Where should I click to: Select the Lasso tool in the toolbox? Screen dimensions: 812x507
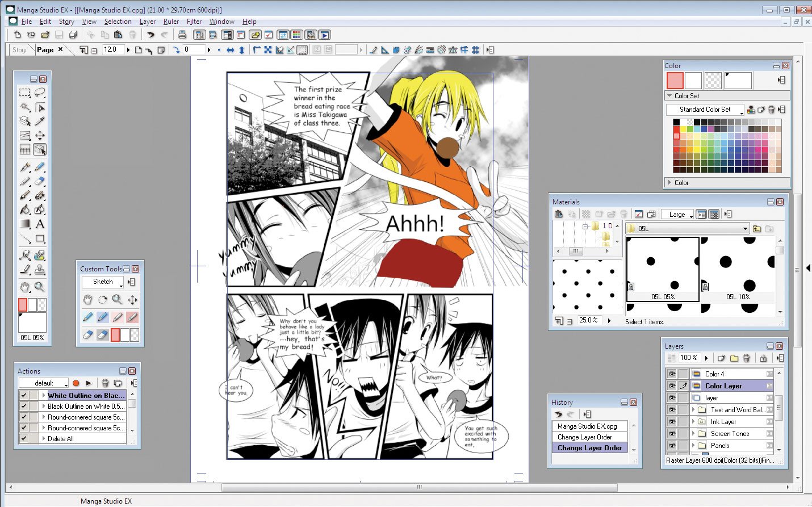pos(40,93)
